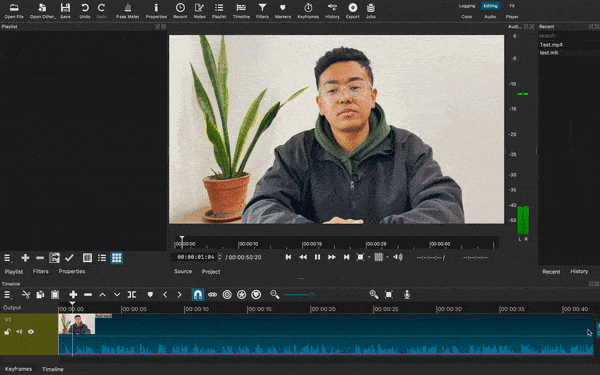Open the Keyframes panel from top toolbar
Viewport: 600px width, 375px height.
(308, 10)
